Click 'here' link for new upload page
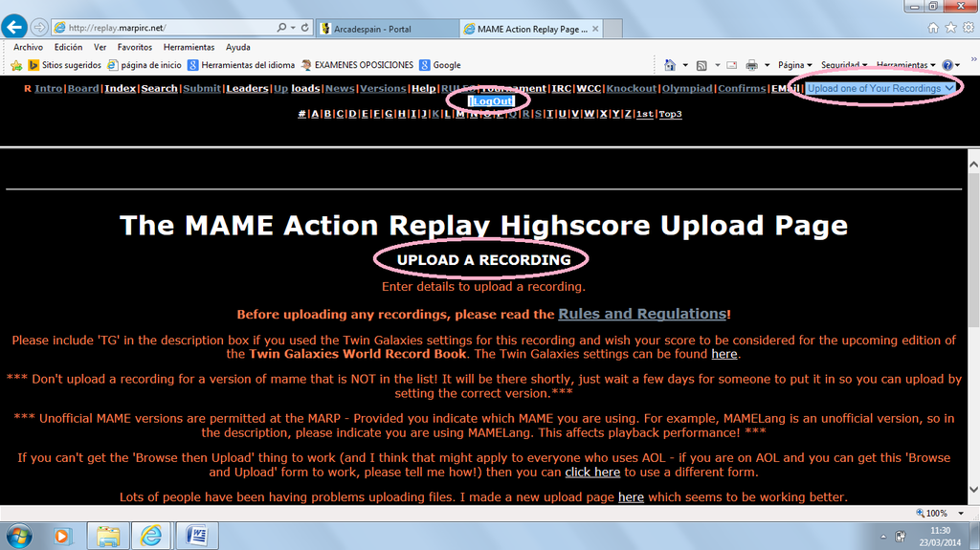 [631, 496]
